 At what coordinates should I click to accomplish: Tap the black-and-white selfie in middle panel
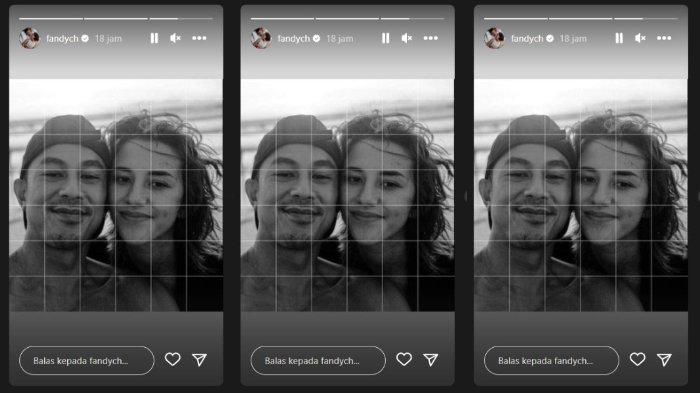coord(347,195)
